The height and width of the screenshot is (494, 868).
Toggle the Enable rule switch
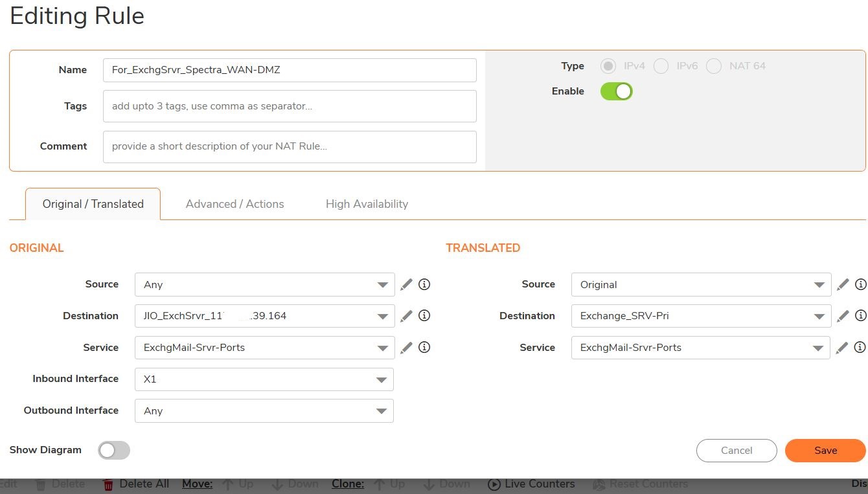pyautogui.click(x=616, y=91)
